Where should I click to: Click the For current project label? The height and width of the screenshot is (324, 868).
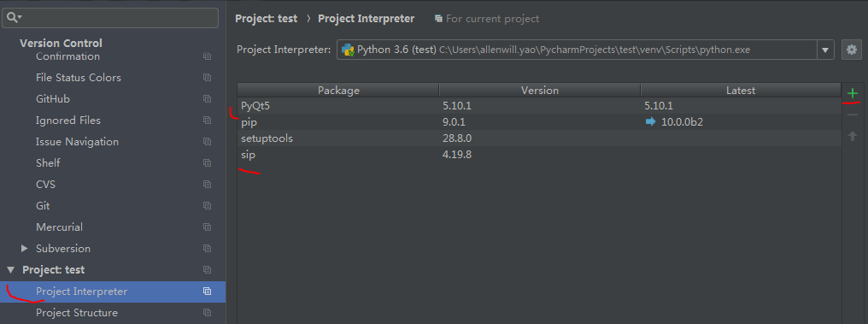click(x=493, y=19)
